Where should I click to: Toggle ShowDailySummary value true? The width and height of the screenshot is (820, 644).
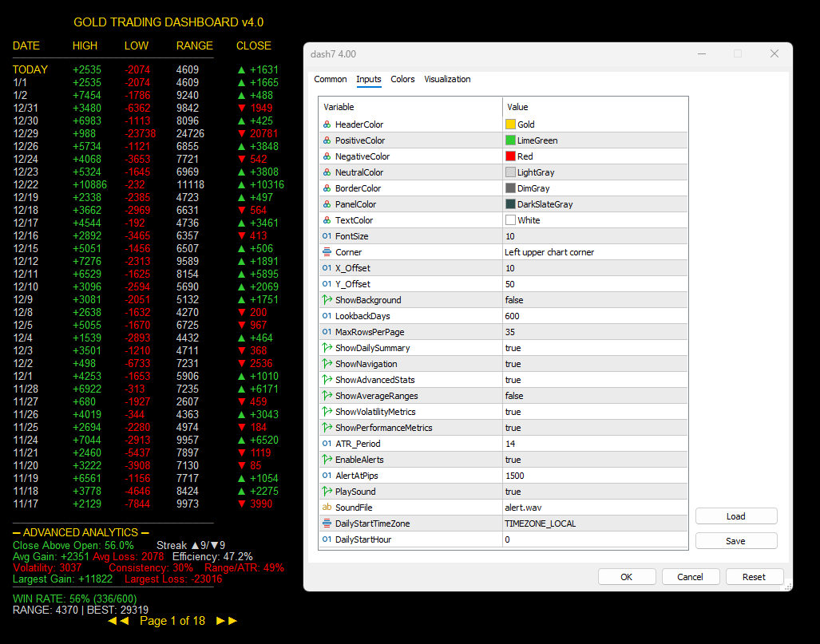click(595, 348)
